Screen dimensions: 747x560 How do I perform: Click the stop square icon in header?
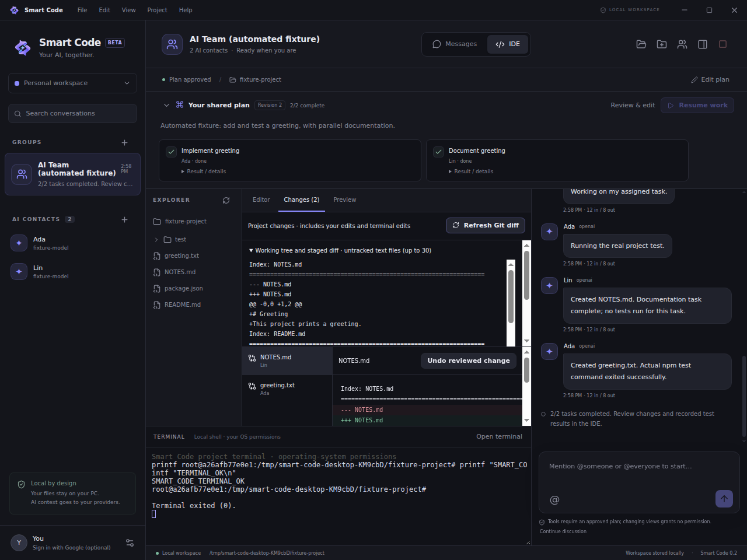[x=722, y=44]
